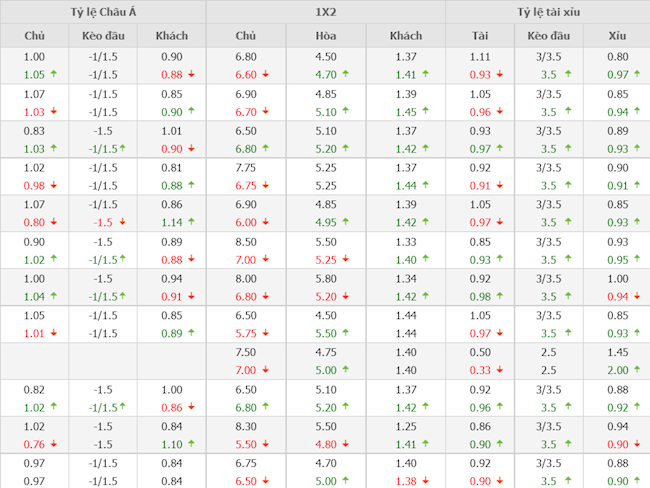The image size is (650, 488).
Task: Choose the 7.75 home odds value
Action: (x=245, y=168)
